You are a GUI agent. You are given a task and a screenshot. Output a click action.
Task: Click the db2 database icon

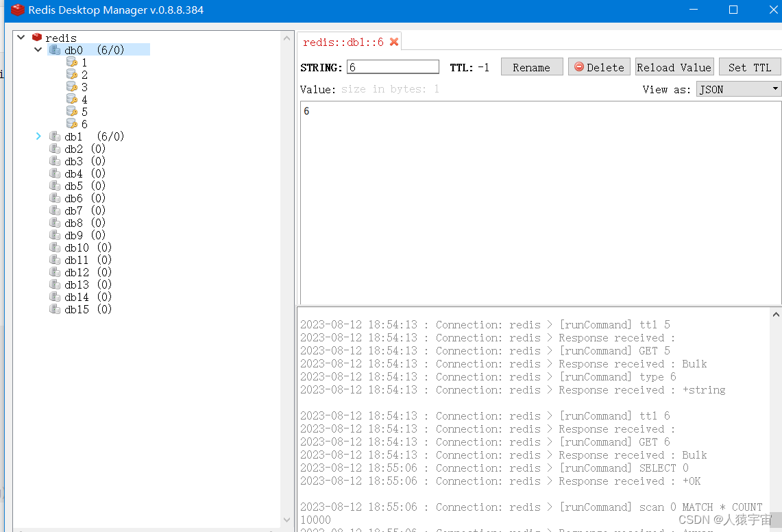(x=55, y=149)
